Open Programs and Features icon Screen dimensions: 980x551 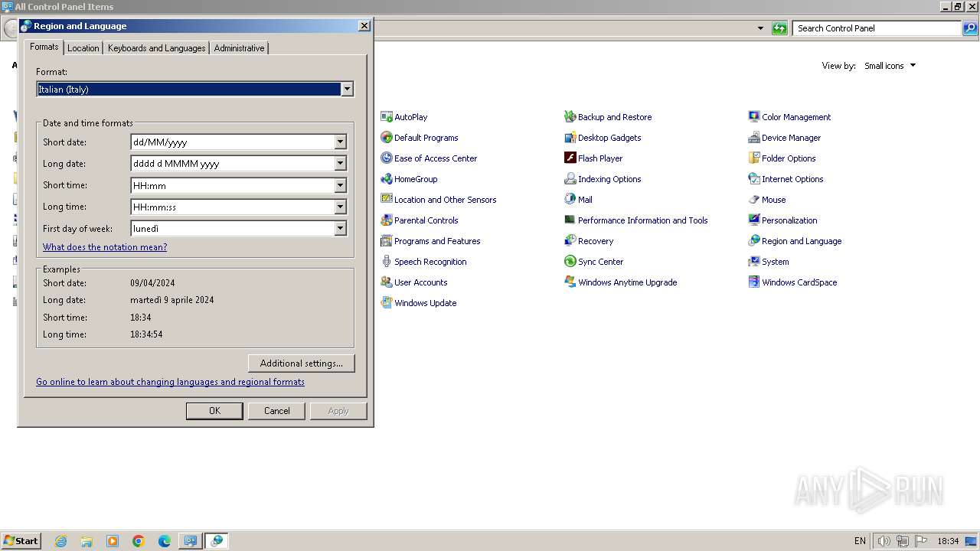[x=430, y=241]
